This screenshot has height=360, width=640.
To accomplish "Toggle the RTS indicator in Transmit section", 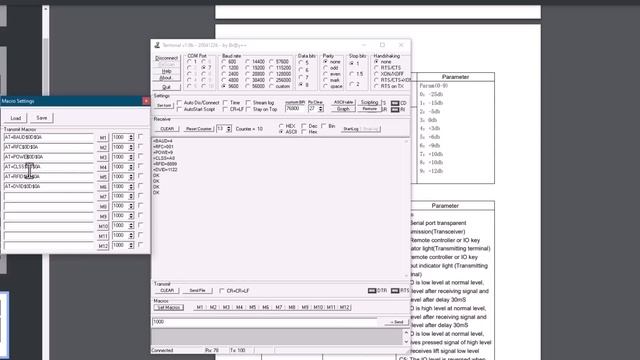I will (x=395, y=291).
